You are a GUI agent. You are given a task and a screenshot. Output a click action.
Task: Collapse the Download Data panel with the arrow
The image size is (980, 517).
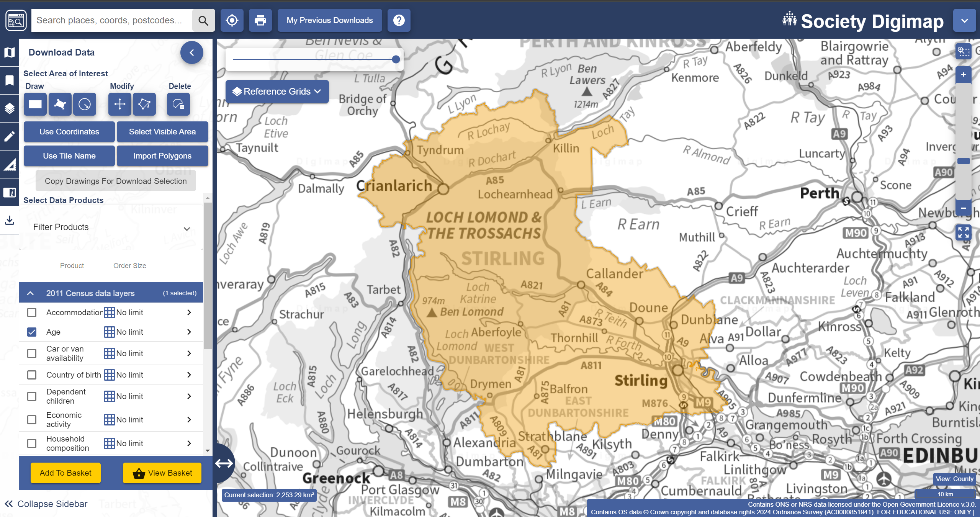tap(192, 52)
